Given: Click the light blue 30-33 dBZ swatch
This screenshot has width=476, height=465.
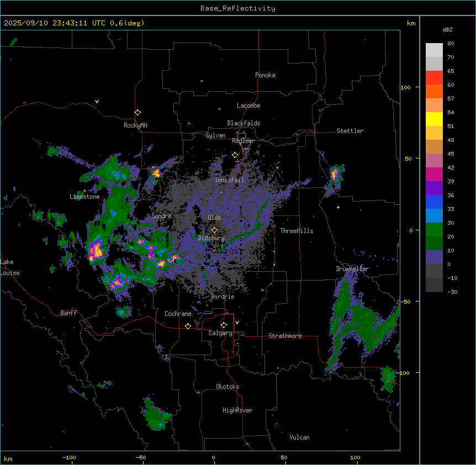Looking at the screenshot, I should [434, 216].
